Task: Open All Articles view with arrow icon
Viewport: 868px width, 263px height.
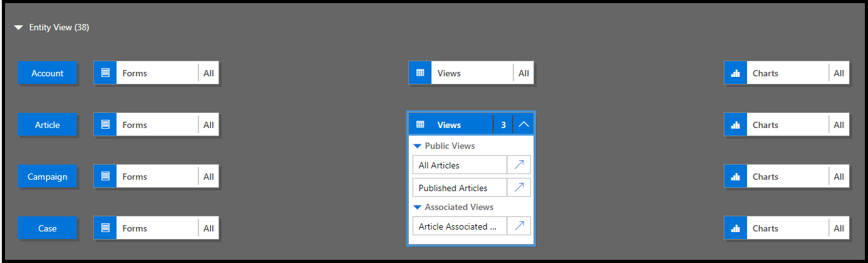Action: 519,165
